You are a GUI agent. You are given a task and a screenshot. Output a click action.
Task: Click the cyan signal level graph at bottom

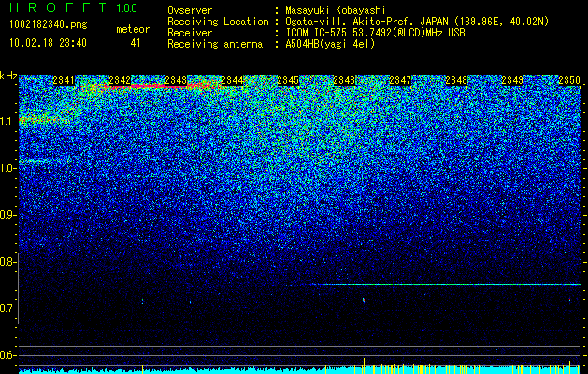299,369
